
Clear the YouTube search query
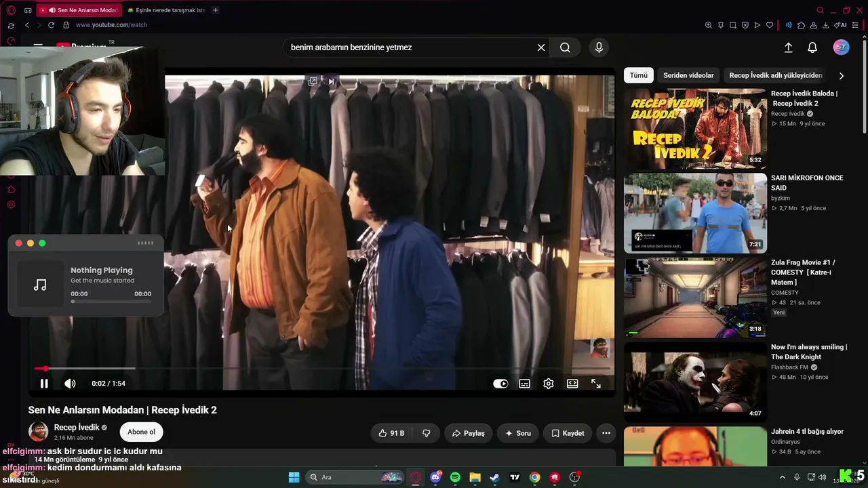[x=541, y=47]
